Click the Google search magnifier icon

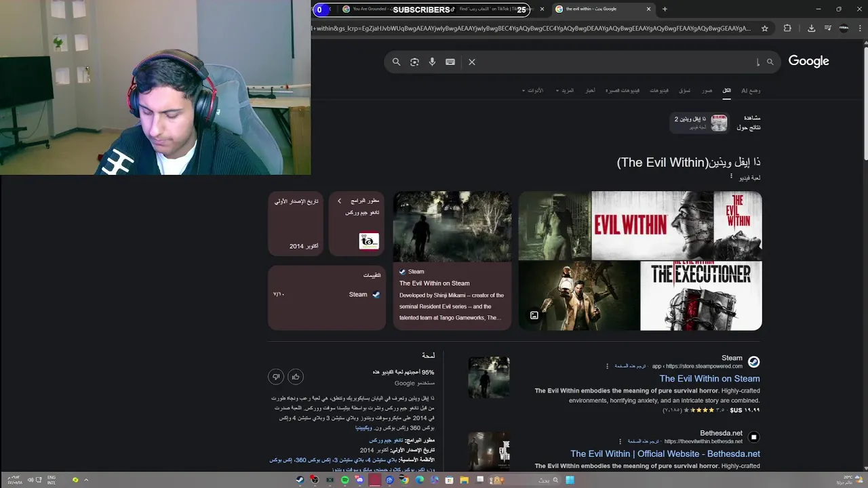[397, 62]
